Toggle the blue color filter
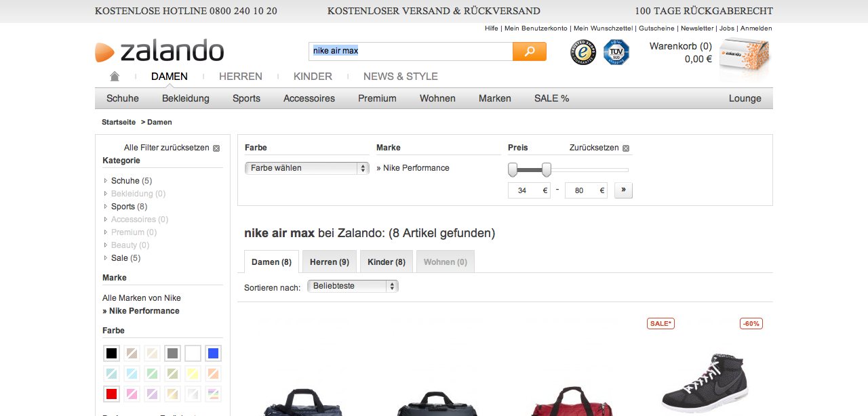The height and width of the screenshot is (416, 868). [x=213, y=354]
